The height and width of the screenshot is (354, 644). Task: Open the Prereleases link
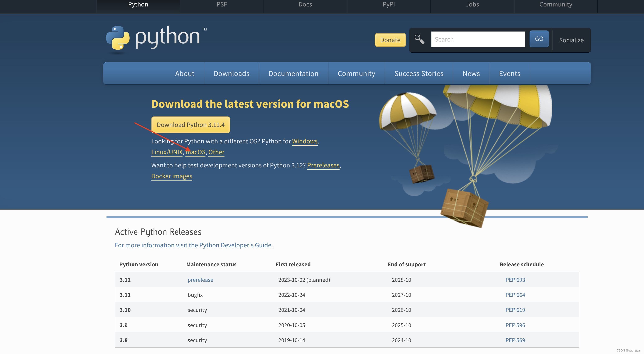(323, 165)
